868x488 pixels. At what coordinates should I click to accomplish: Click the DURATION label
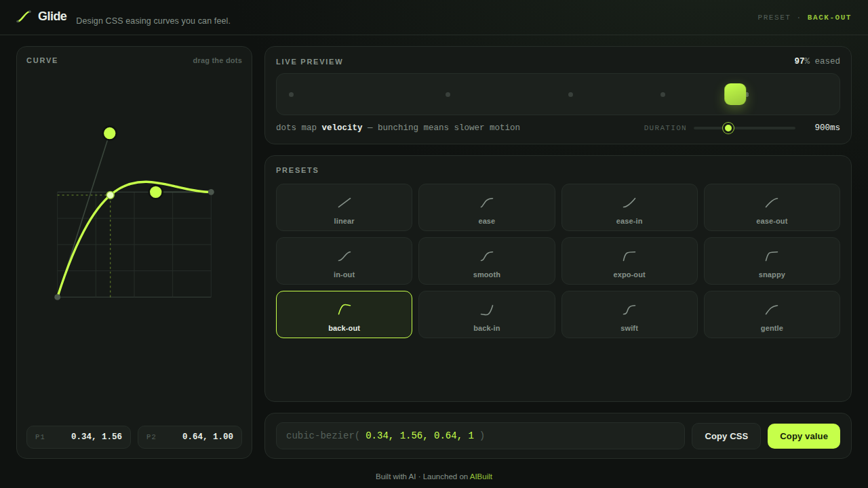(665, 128)
